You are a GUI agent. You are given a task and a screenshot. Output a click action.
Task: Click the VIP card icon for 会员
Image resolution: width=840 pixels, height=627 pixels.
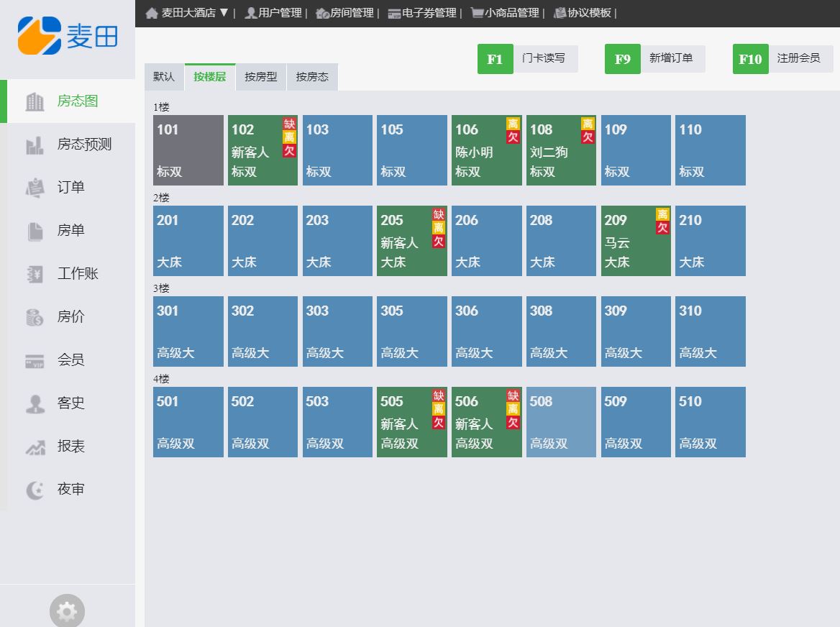(x=35, y=361)
